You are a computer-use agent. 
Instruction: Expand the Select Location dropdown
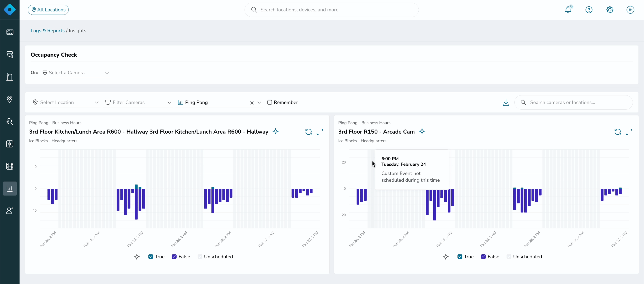point(65,102)
